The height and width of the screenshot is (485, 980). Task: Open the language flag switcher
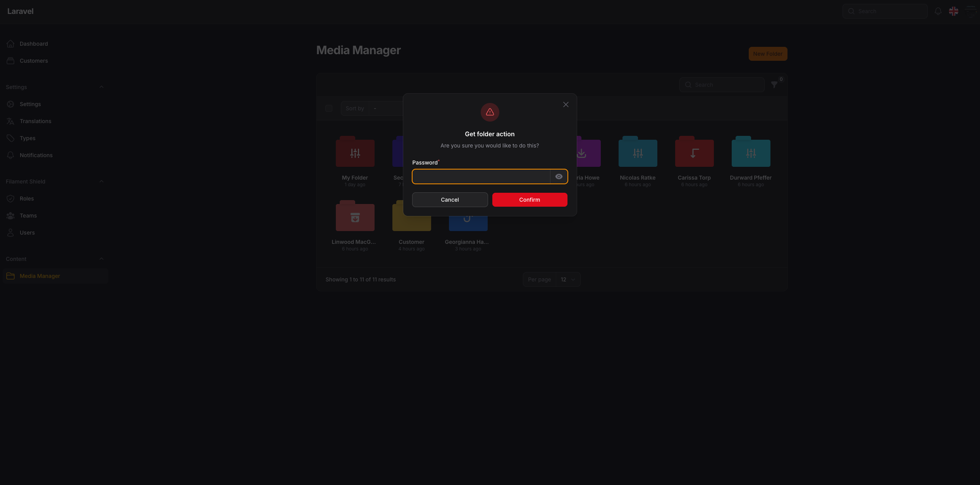point(954,11)
